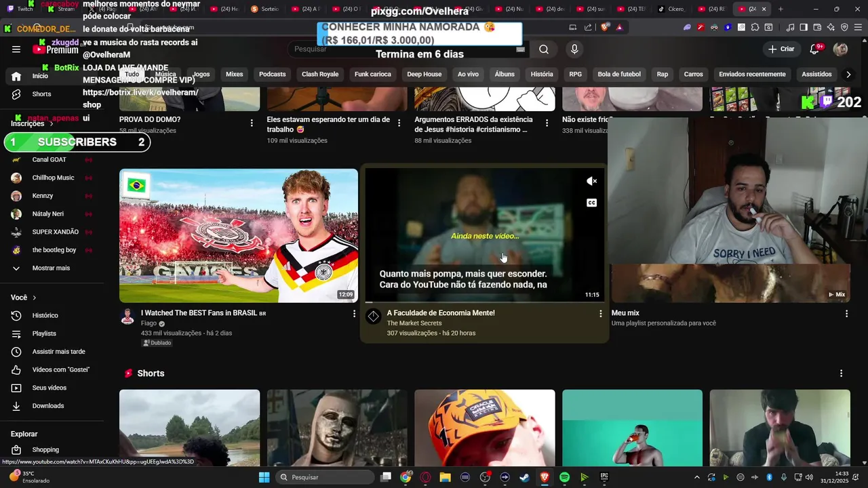This screenshot has width=868, height=488.
Task: Toggle captions CC on preview video
Action: (591, 203)
